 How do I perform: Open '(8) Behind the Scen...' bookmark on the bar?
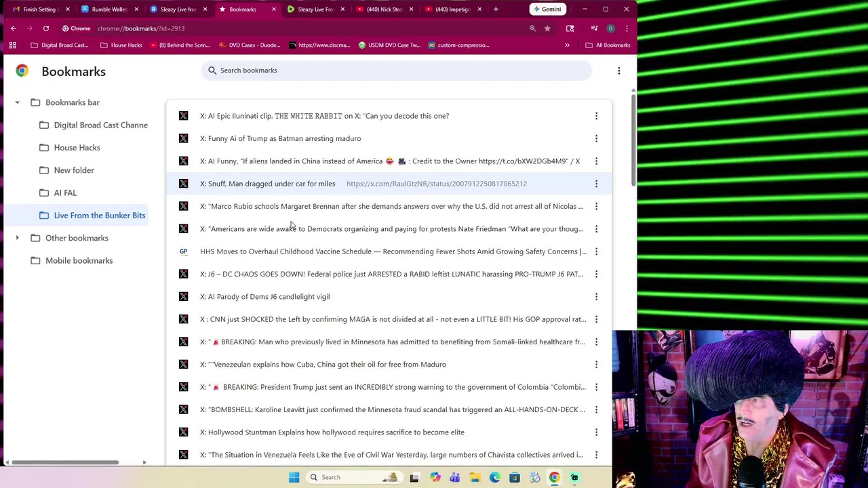point(180,45)
